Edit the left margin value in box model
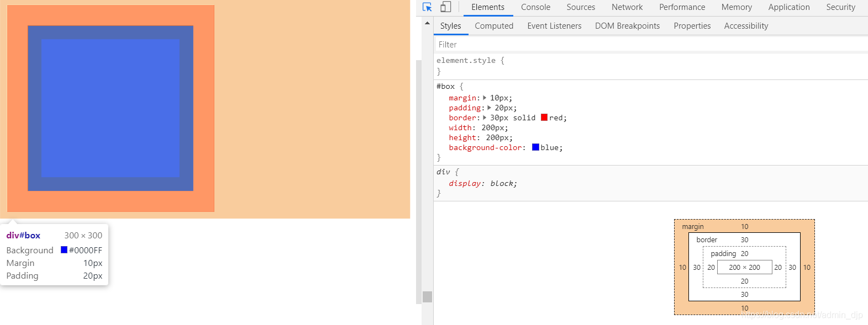This screenshot has height=325, width=868. [x=682, y=268]
